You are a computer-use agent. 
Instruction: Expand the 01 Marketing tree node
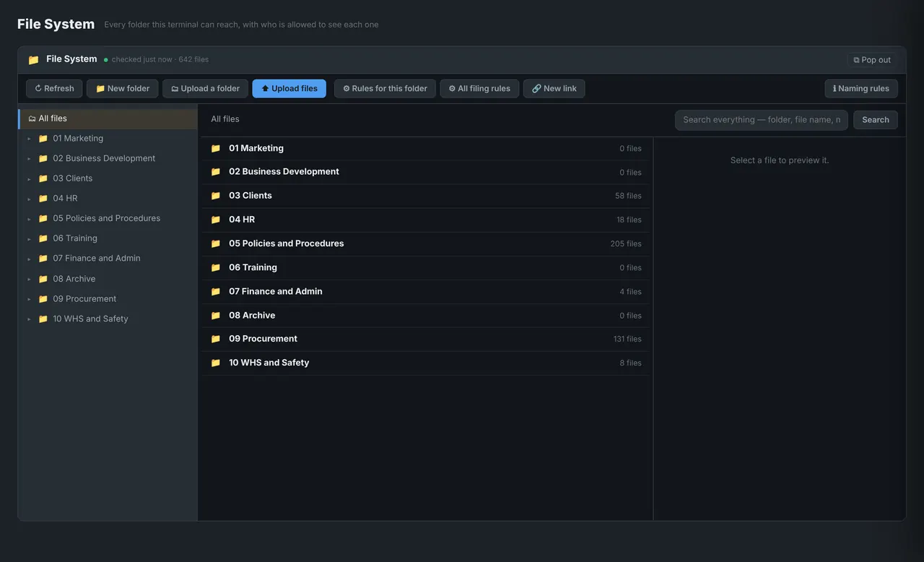point(29,139)
